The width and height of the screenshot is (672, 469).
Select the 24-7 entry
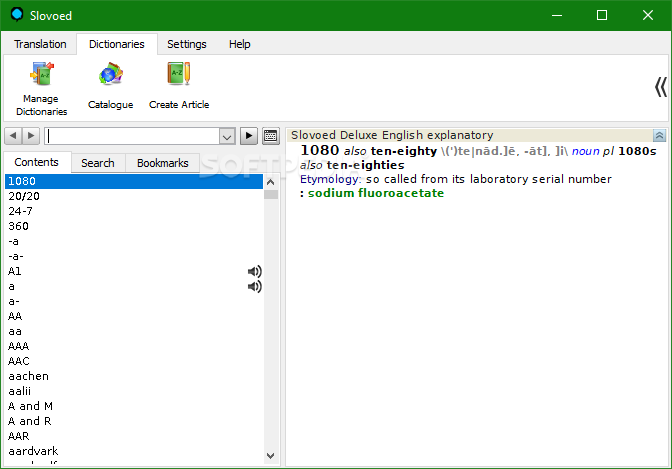[x=134, y=211]
